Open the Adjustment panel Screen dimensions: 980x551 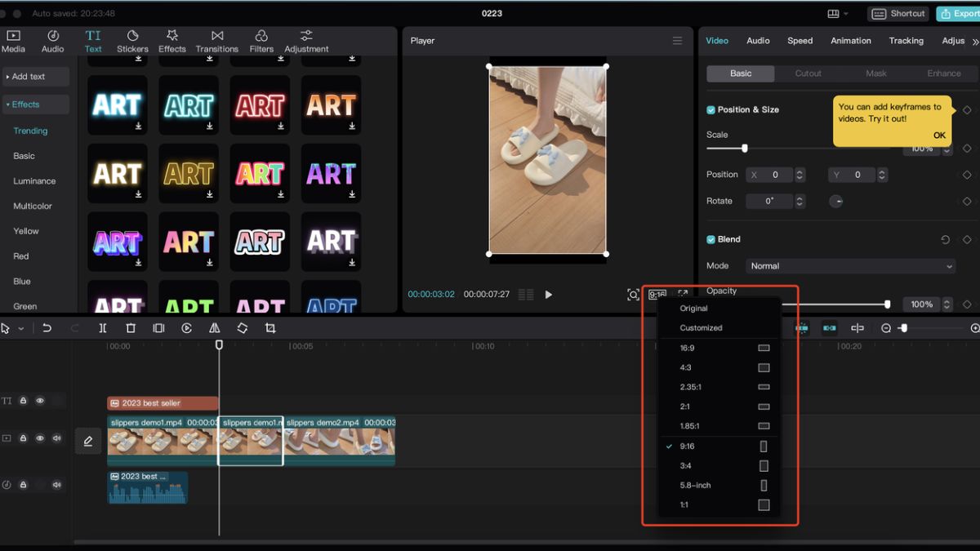306,41
